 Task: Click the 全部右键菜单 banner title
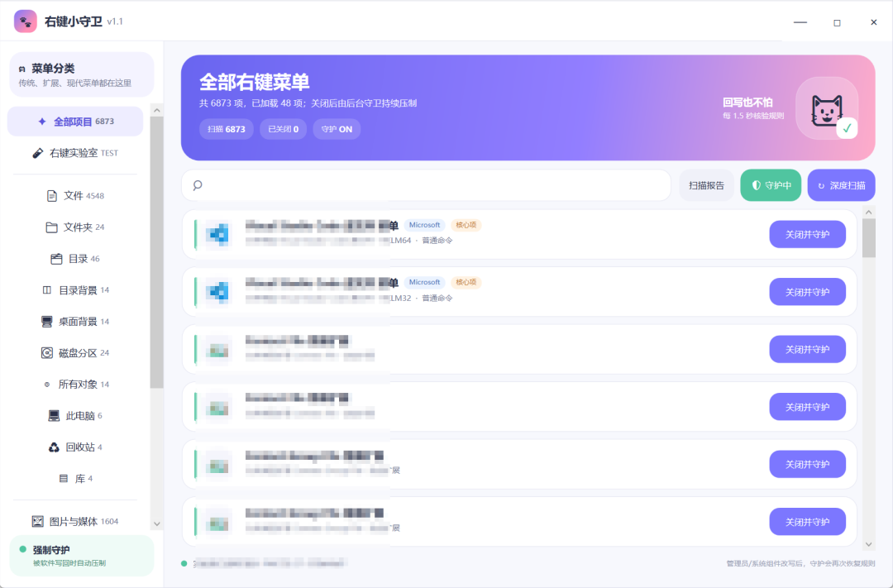pyautogui.click(x=254, y=82)
